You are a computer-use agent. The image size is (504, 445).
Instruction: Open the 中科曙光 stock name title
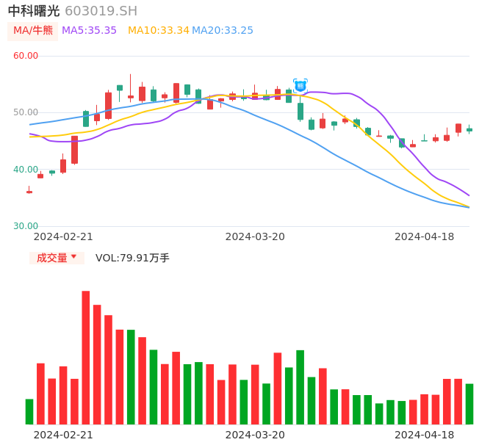[34, 11]
